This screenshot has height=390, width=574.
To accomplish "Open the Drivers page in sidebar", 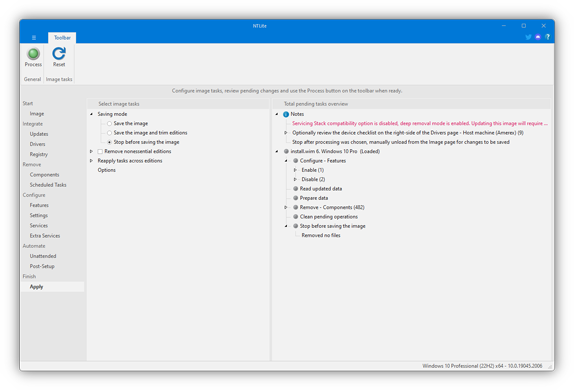I will click(x=37, y=144).
